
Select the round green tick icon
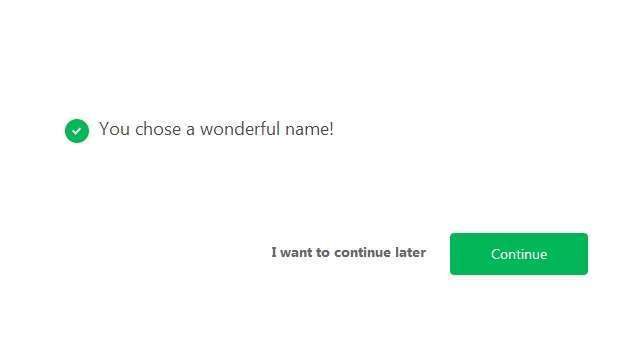(77, 131)
